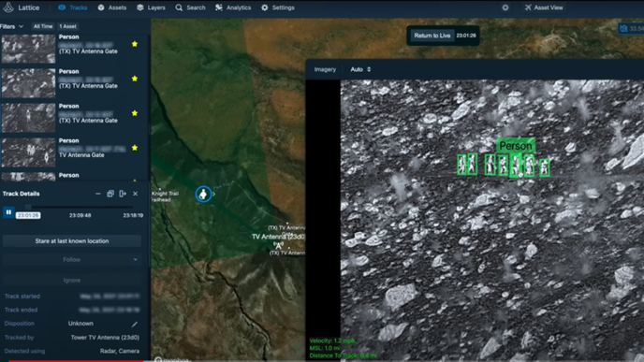Pop out the Track Details panel
Image resolution: width=644 pixels, height=362 pixels.
(x=110, y=194)
